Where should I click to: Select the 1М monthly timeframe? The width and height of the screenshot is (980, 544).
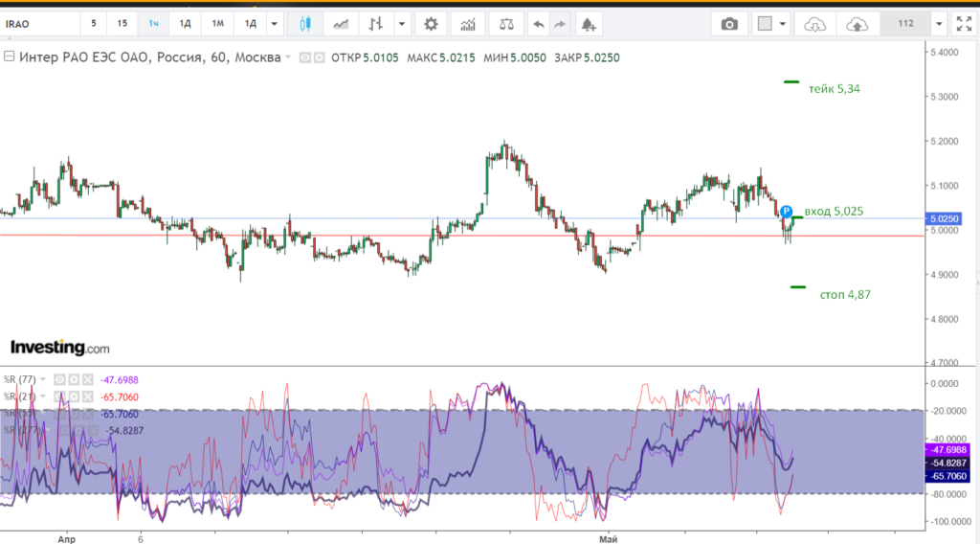(218, 24)
